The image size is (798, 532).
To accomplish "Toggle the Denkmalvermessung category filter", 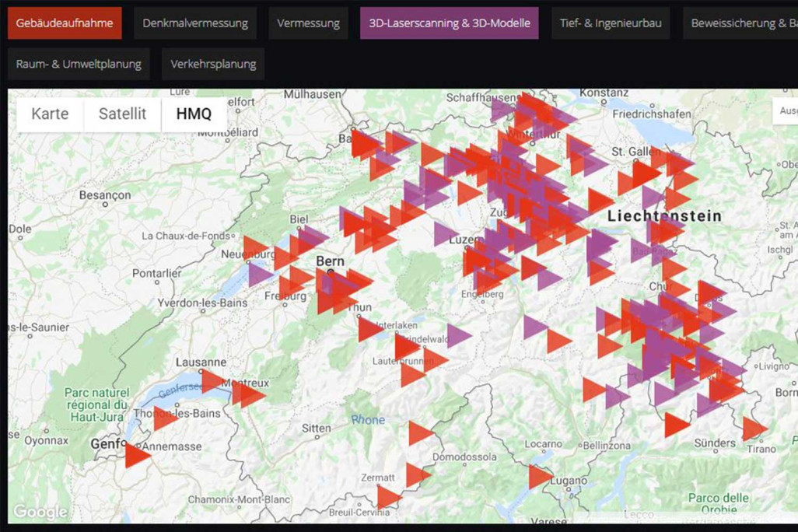I will [195, 23].
